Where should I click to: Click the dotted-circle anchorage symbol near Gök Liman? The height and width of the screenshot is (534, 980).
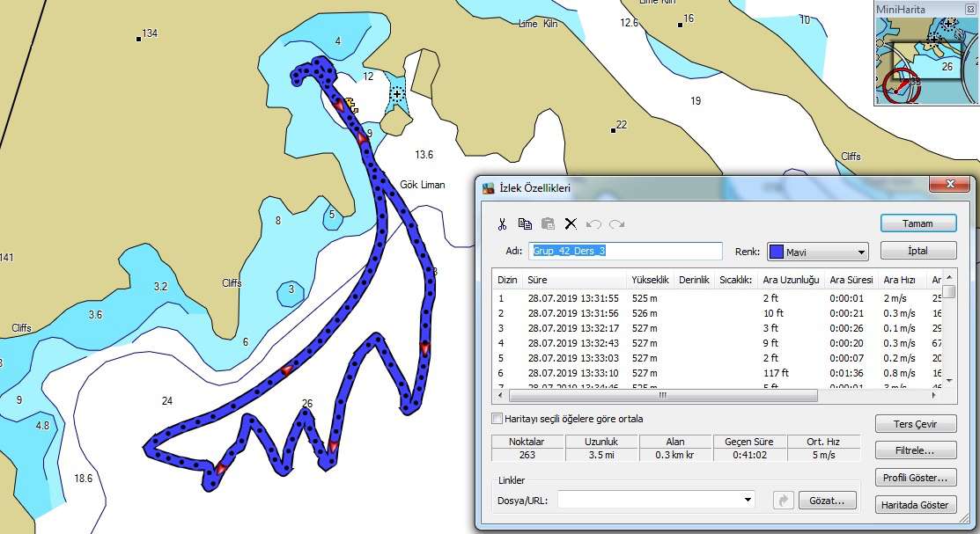pyautogui.click(x=396, y=94)
